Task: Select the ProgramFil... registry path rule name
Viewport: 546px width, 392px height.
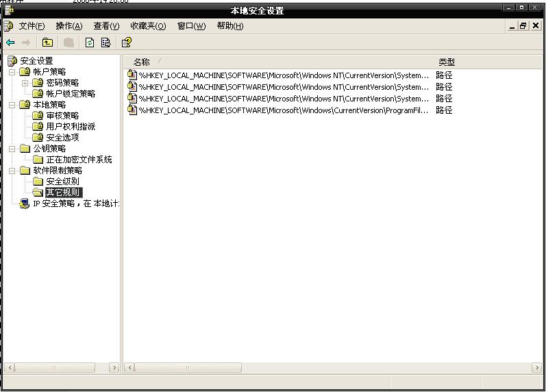Action: click(284, 110)
